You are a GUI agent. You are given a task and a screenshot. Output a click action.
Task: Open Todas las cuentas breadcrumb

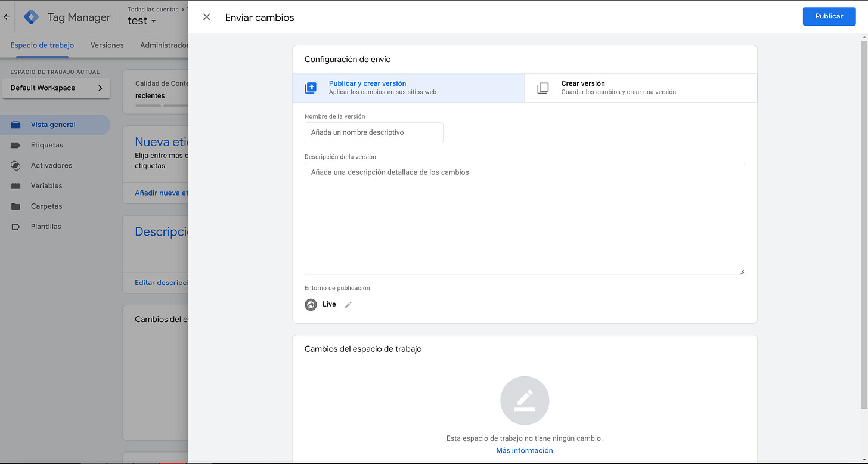pos(153,10)
